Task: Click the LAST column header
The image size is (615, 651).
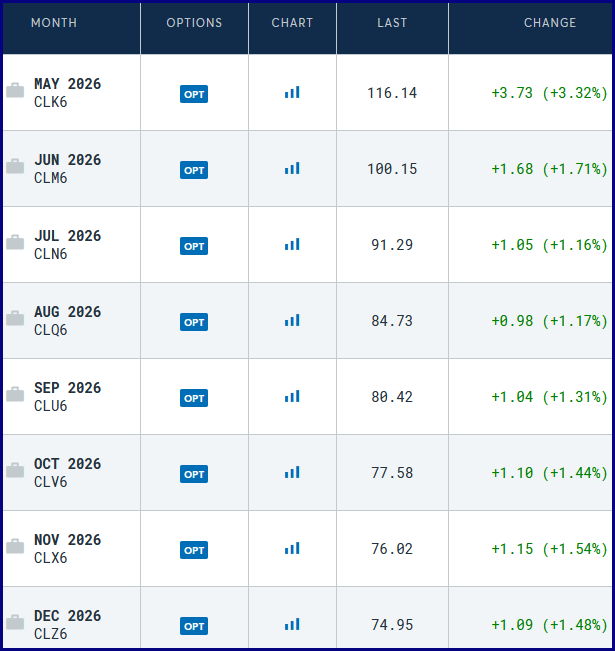Action: click(x=392, y=23)
